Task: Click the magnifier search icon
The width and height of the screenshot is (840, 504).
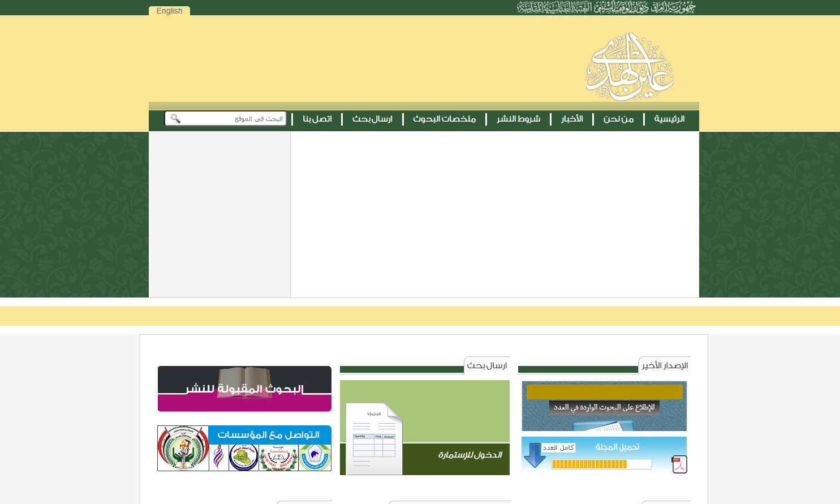Action: (175, 118)
